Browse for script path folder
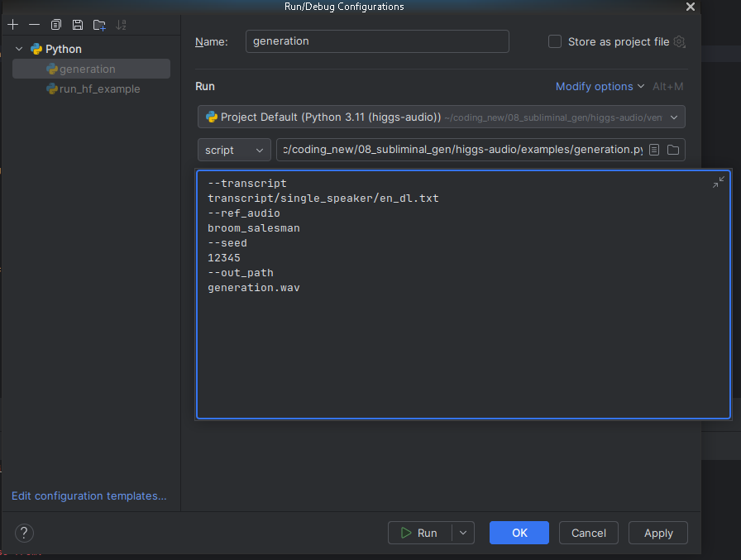The image size is (741, 560). 672,150
